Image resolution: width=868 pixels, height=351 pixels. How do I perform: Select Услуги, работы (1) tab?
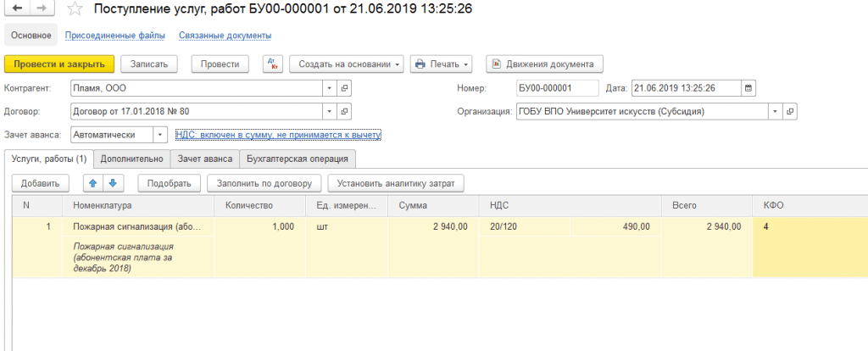49,159
